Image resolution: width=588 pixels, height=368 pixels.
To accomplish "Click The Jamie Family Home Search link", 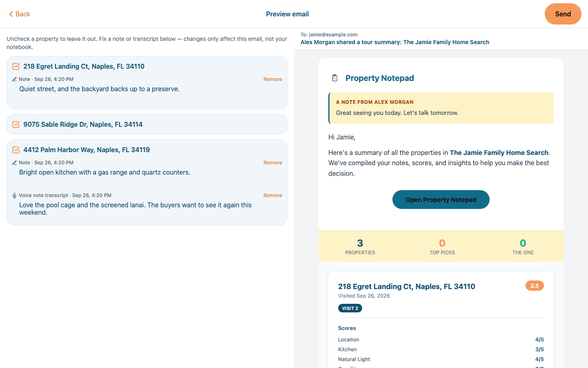I will [x=499, y=153].
